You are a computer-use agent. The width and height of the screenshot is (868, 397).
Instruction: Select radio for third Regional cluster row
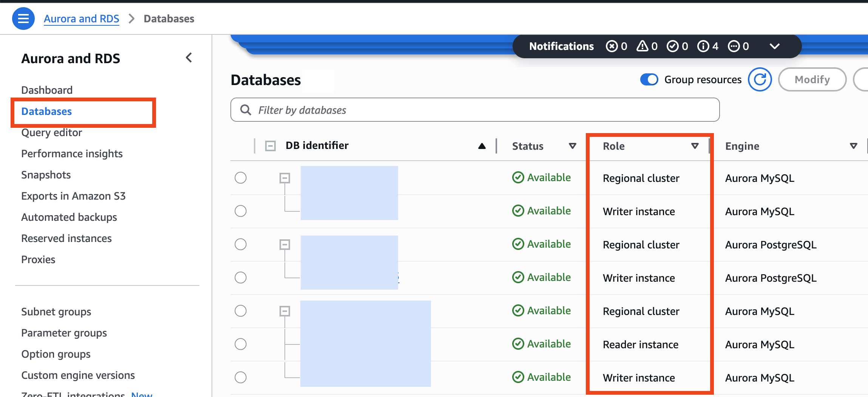241,311
